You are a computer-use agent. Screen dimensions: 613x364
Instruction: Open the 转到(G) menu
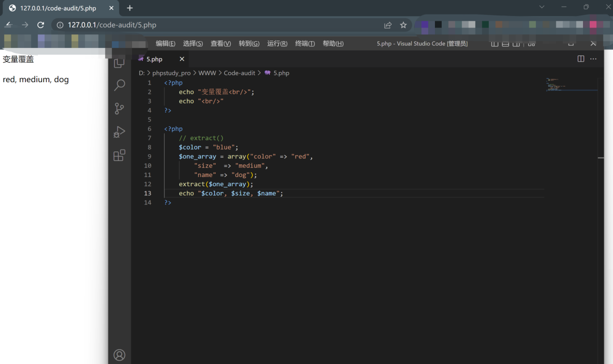pyautogui.click(x=249, y=44)
